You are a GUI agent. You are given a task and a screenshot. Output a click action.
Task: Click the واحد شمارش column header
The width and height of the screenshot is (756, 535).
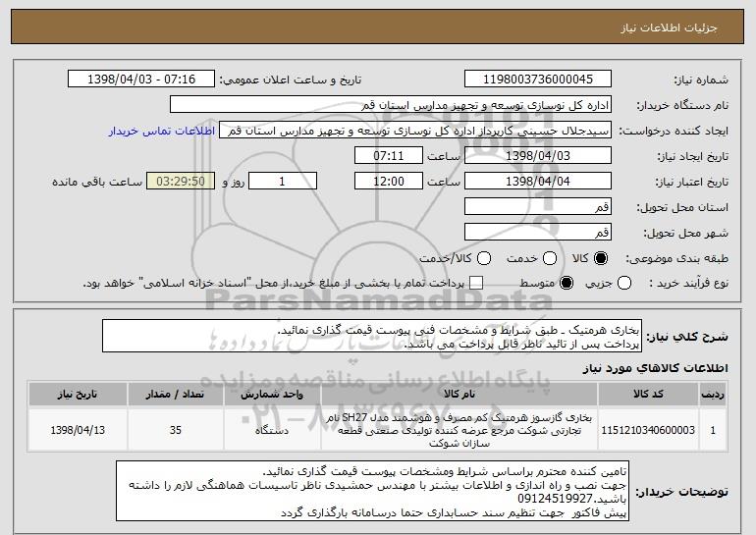pos(272,395)
